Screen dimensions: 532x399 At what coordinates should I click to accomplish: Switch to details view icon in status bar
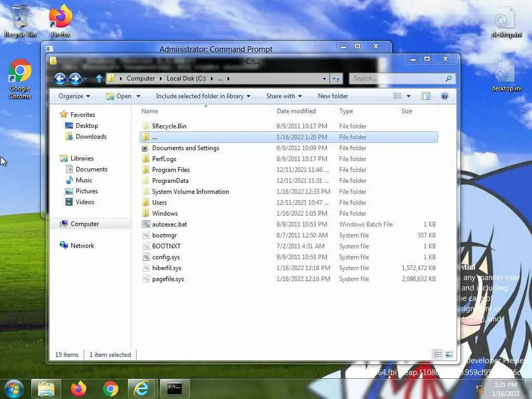(437, 354)
